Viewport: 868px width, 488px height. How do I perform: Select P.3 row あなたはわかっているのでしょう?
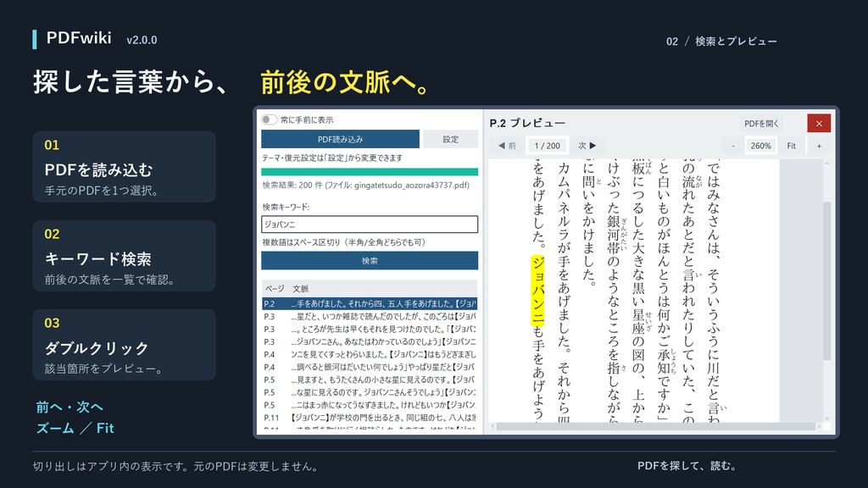[370, 342]
